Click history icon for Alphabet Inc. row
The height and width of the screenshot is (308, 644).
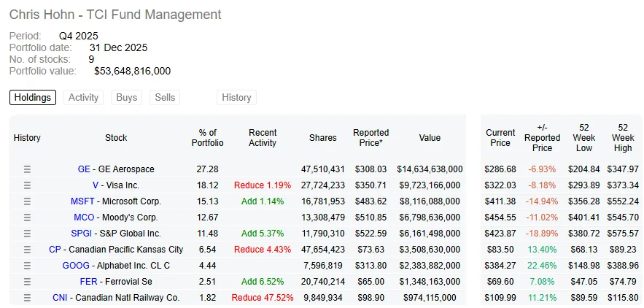27,265
